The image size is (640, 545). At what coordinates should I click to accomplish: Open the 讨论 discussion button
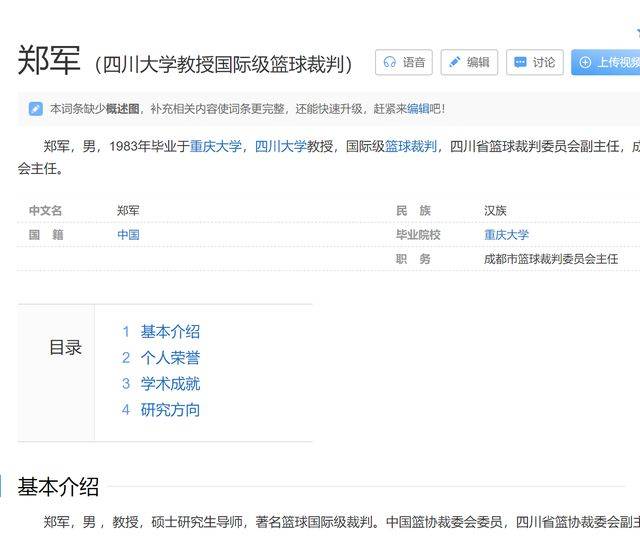[534, 62]
